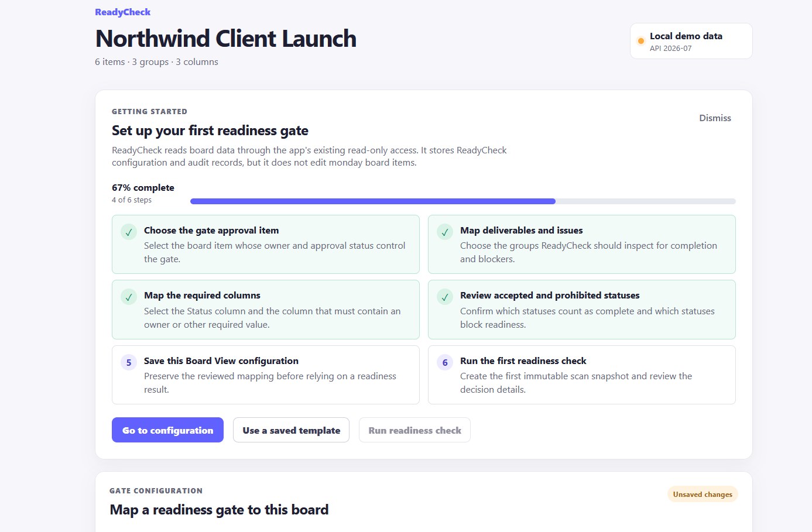Click Map a readiness gate to this board heading

pos(220,510)
